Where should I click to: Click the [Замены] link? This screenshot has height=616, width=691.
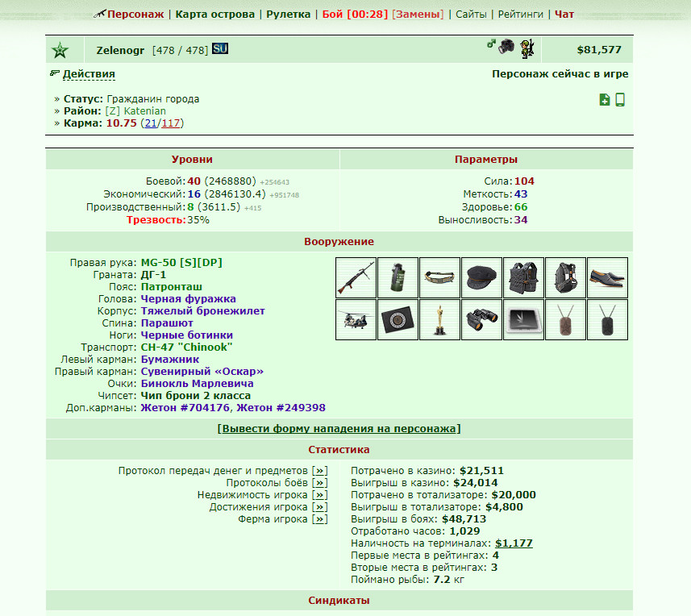click(x=418, y=14)
